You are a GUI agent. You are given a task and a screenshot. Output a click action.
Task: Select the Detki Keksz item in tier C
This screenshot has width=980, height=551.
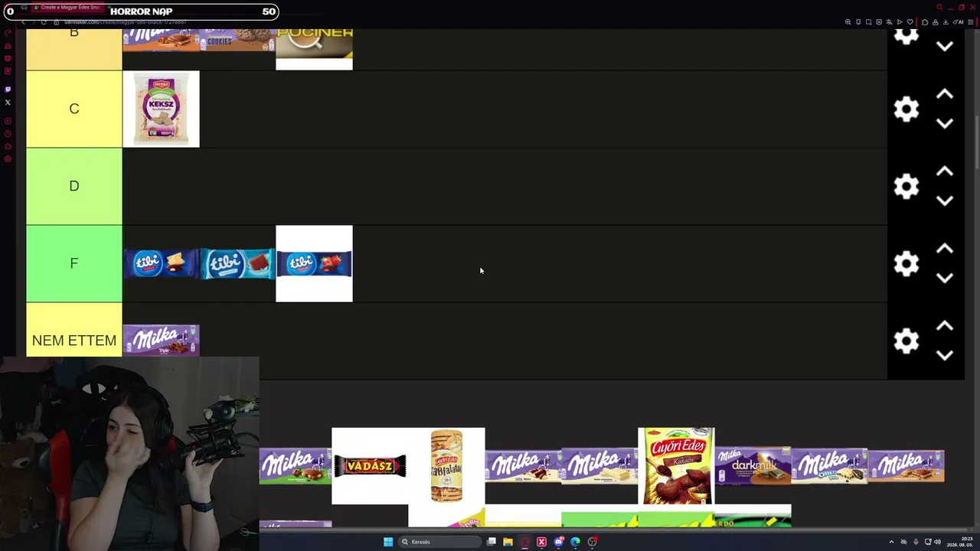pos(161,109)
